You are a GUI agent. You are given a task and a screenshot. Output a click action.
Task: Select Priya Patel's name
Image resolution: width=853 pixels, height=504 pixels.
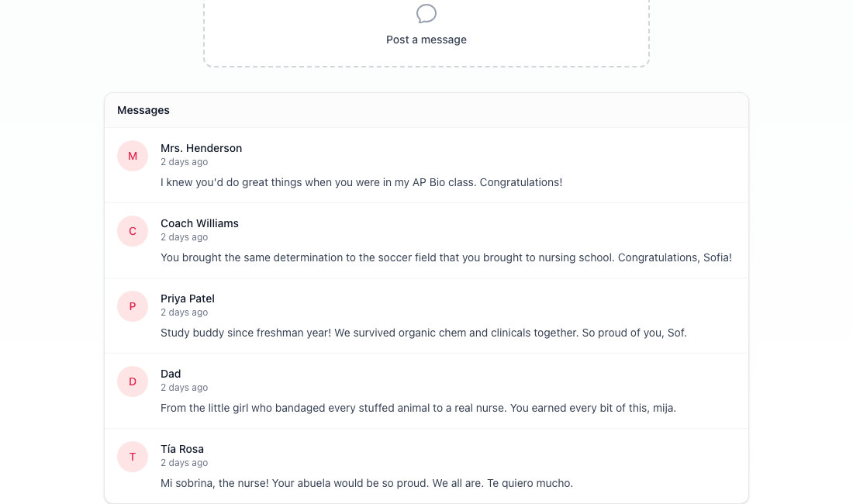tap(188, 299)
